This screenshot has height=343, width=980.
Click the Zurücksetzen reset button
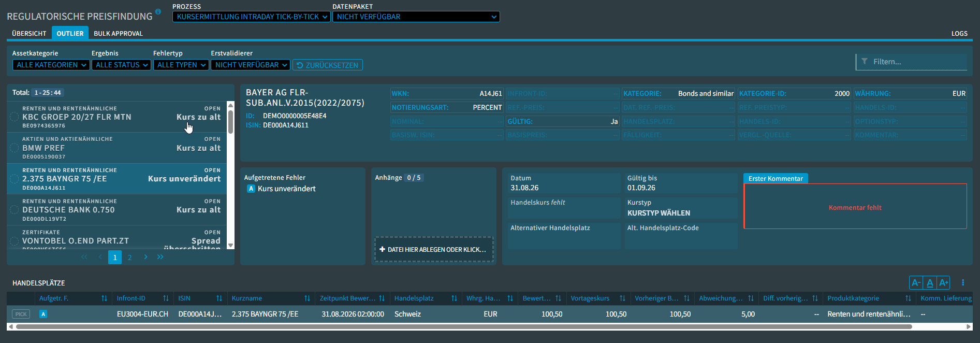[x=328, y=65]
